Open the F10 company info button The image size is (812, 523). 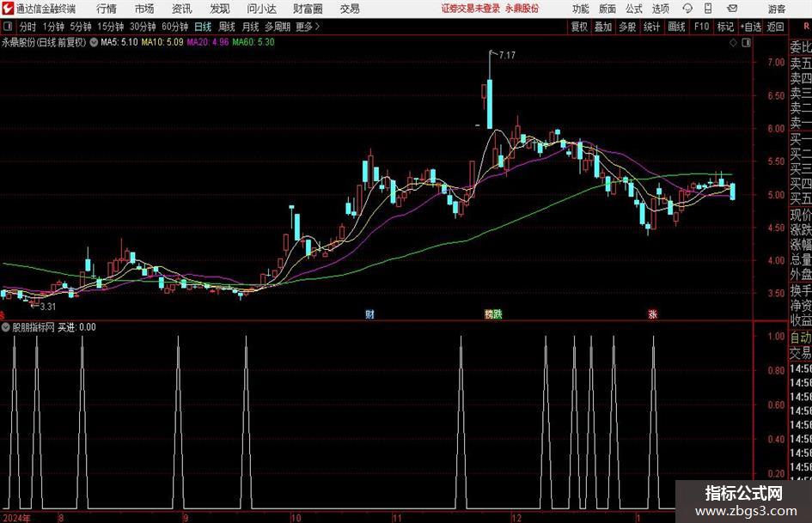[702, 27]
